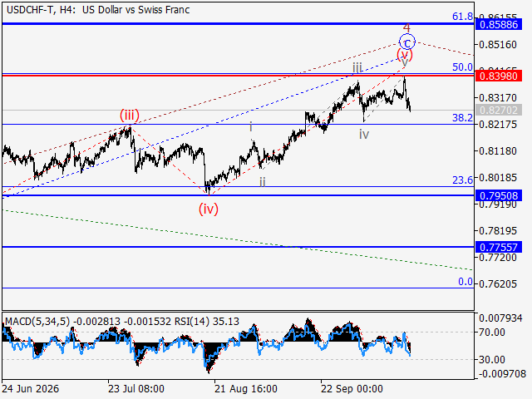This screenshot has height=399, width=532.
Task: Click the RSI(14) 35.13 indicator label
Action: 207,321
